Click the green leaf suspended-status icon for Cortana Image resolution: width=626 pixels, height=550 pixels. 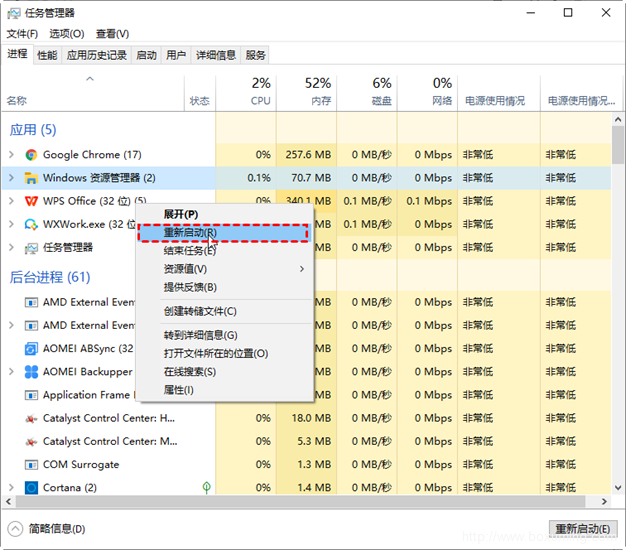(206, 487)
